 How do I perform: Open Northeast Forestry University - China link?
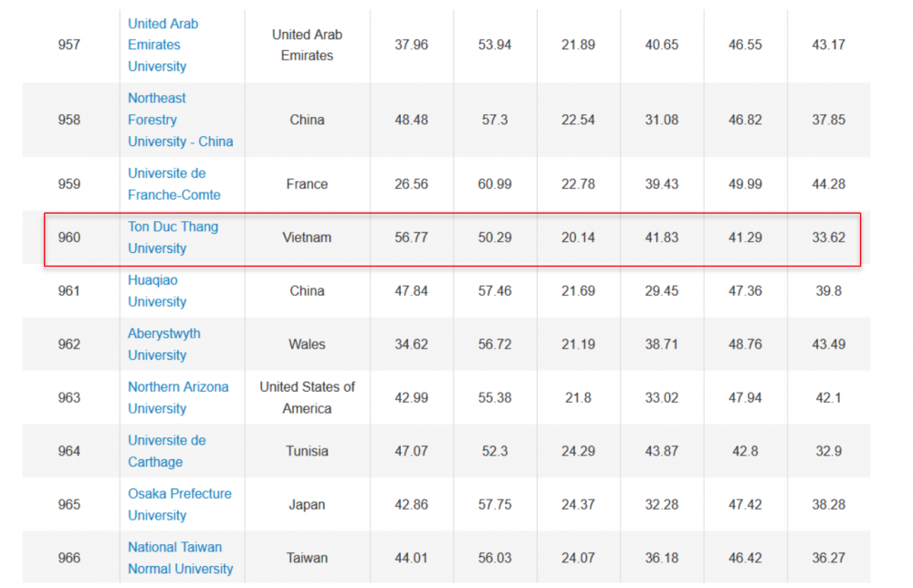tap(180, 120)
